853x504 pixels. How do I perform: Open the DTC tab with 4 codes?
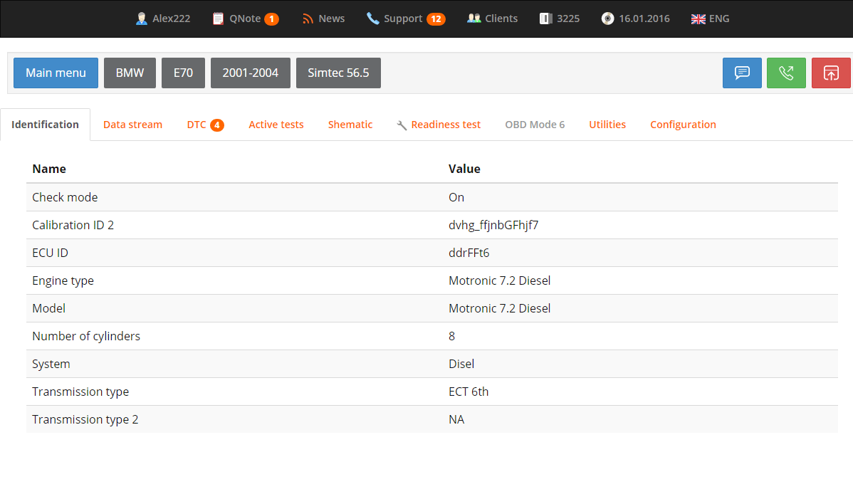[205, 125]
